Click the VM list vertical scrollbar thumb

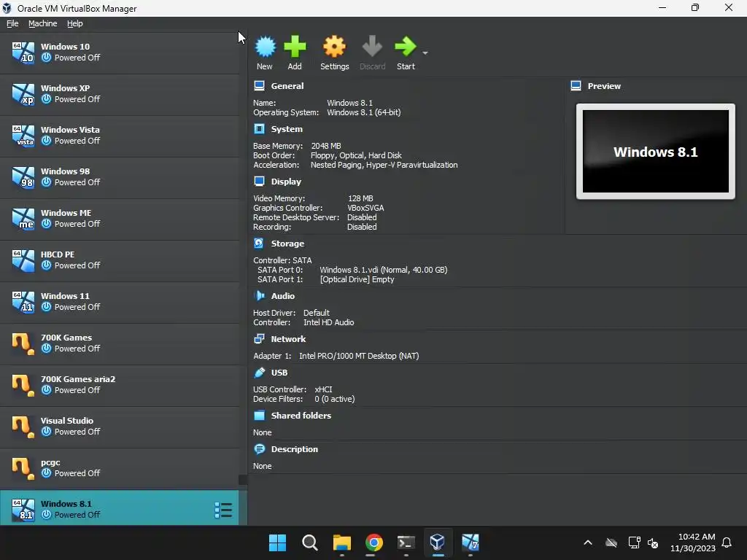pos(243,480)
